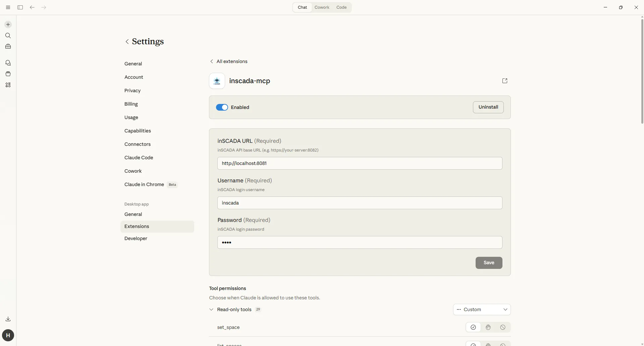Open the connectors icon in the sidebar

[8, 85]
